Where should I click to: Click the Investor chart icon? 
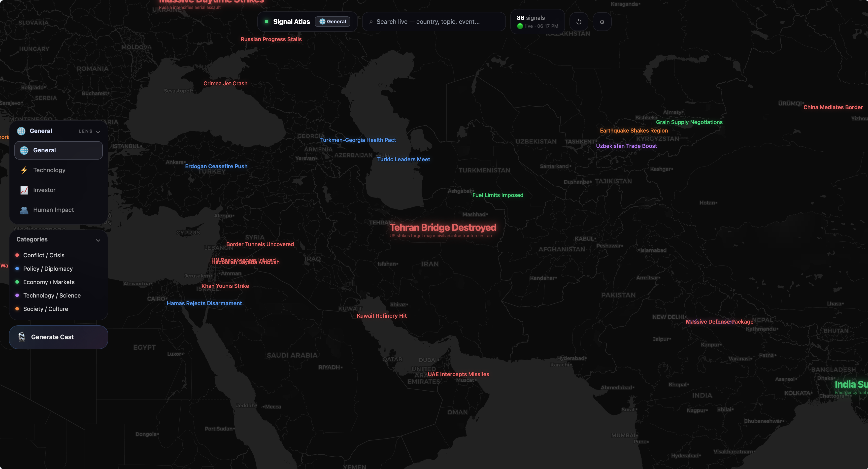(x=24, y=190)
